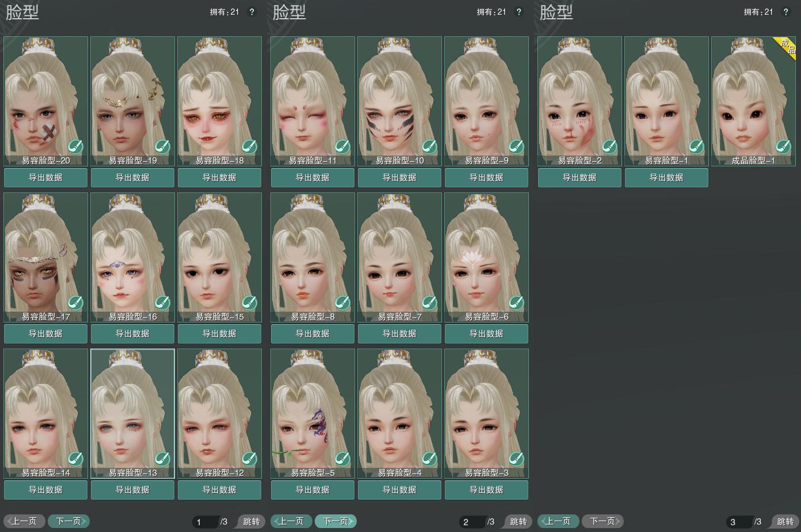Select face thumbnail 易容脸型-12

[x=220, y=413]
